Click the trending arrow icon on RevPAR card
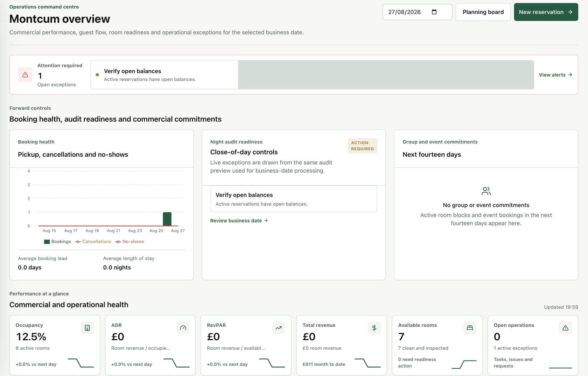The image size is (588, 376). pos(279,328)
